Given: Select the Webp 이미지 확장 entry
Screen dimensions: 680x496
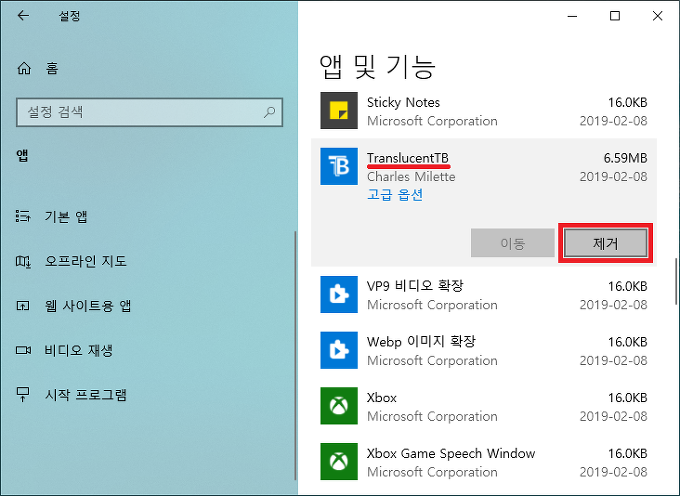Looking at the screenshot, I should 484,350.
